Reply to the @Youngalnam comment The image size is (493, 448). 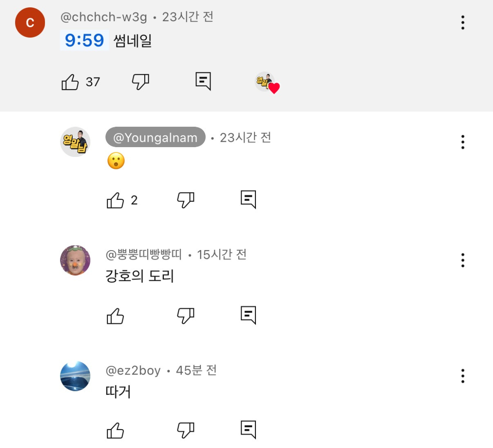pos(248,199)
